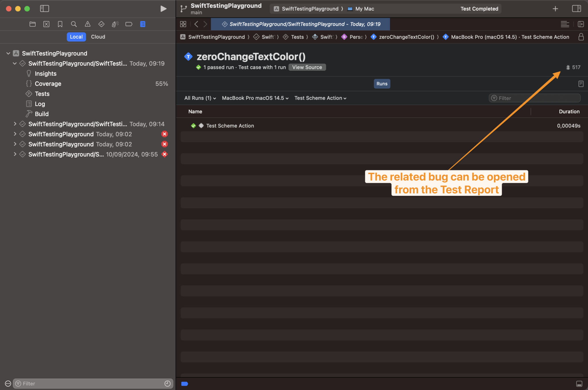Select the Debug navigator spray icon
The height and width of the screenshot is (390, 588).
115,24
